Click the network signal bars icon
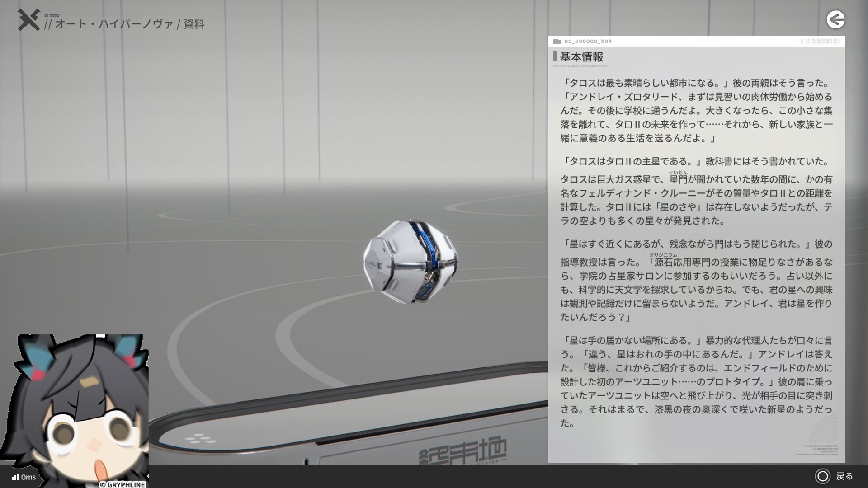 click(15, 477)
